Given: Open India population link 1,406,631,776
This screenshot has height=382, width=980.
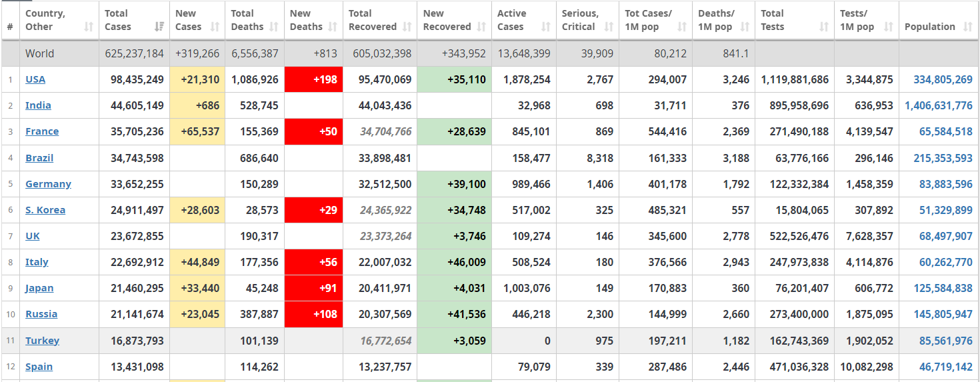Looking at the screenshot, I should click(x=939, y=105).
